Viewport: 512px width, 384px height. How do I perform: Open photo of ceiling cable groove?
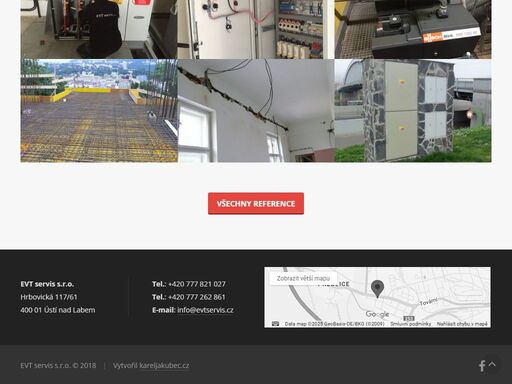click(256, 111)
